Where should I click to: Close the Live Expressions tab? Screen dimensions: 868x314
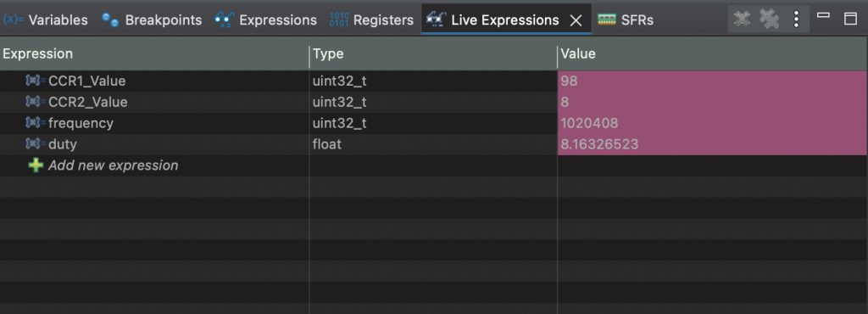[x=576, y=20]
